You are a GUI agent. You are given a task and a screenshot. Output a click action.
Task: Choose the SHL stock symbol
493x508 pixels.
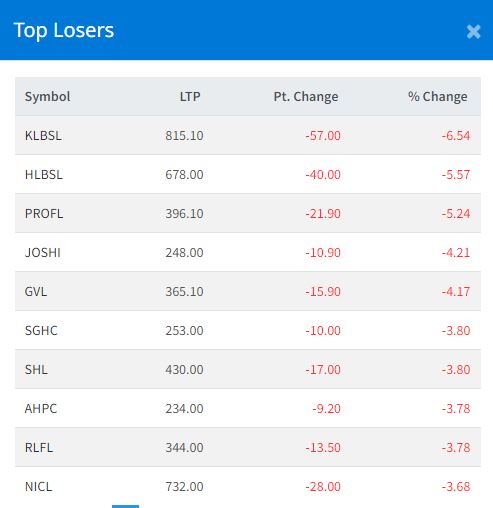(36, 370)
